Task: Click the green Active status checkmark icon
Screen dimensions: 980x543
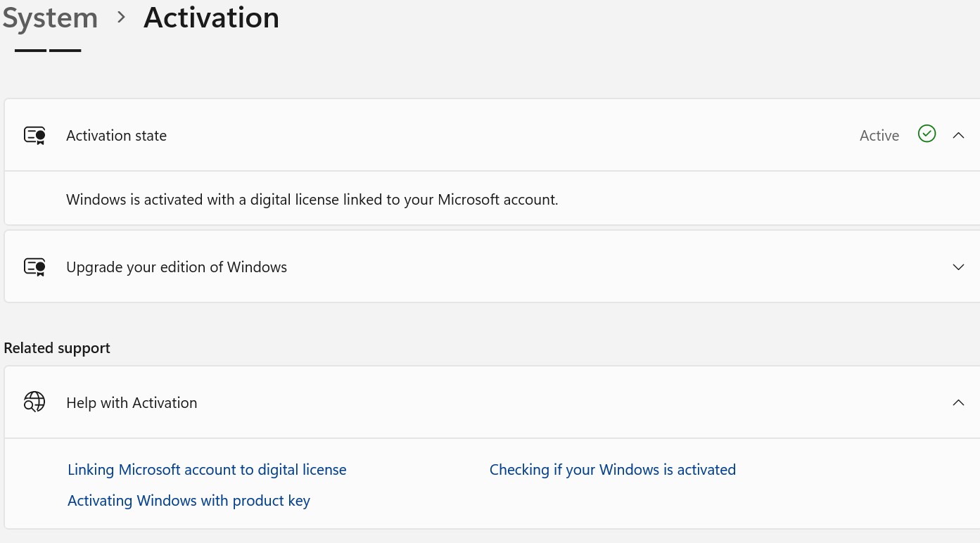Action: pos(927,134)
